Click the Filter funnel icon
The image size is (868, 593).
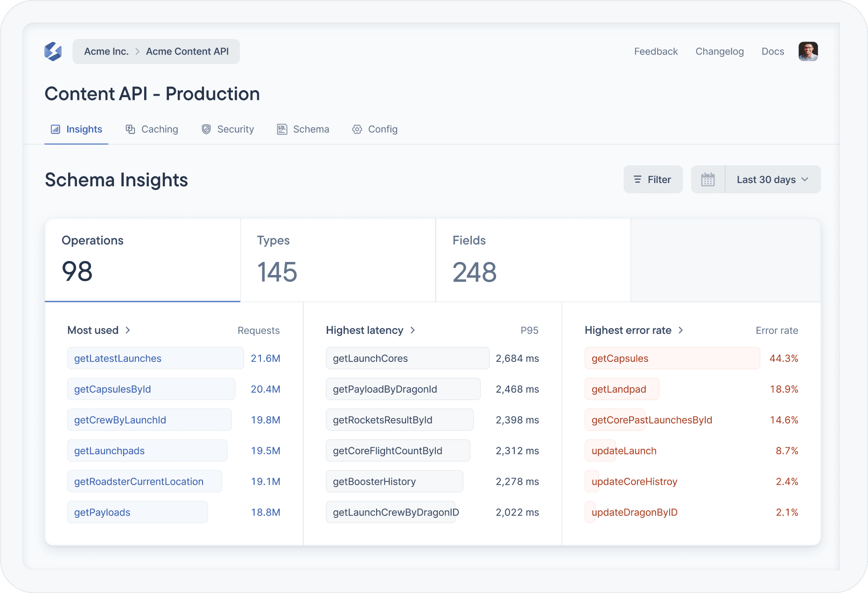[x=638, y=179]
